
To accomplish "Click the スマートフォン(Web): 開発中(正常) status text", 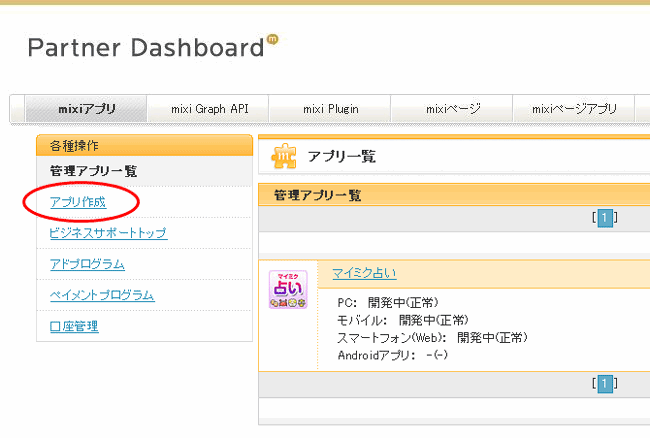I will (x=432, y=338).
